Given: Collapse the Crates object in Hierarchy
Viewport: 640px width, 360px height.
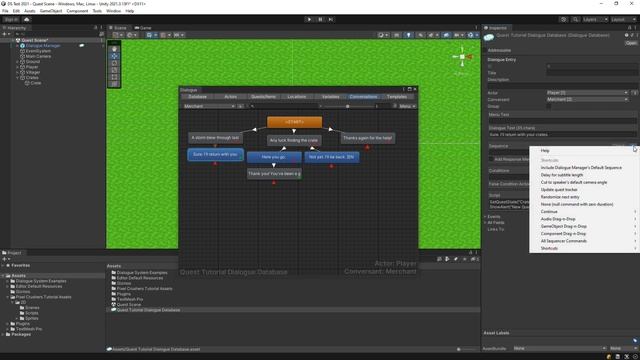Looking at the screenshot, I should [18, 78].
